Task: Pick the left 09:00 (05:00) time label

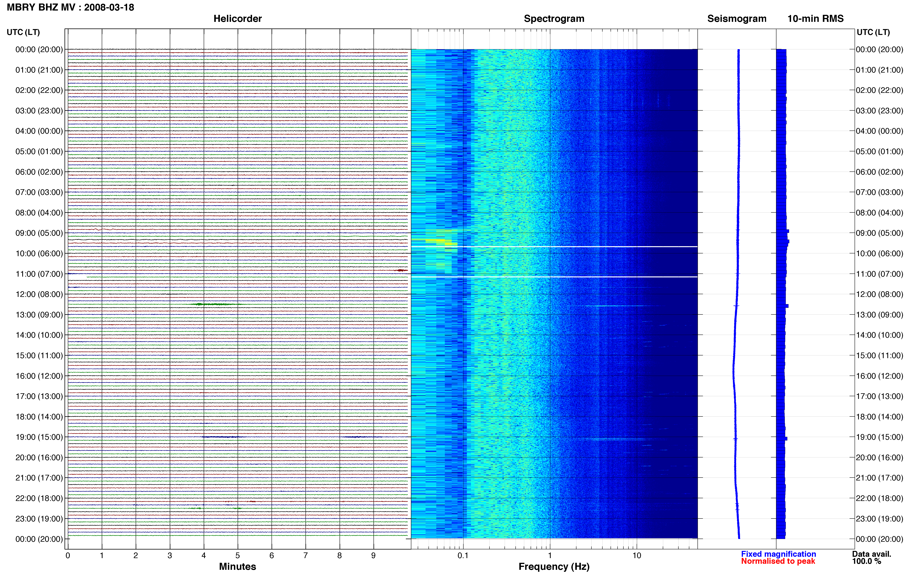Action: click(x=39, y=233)
